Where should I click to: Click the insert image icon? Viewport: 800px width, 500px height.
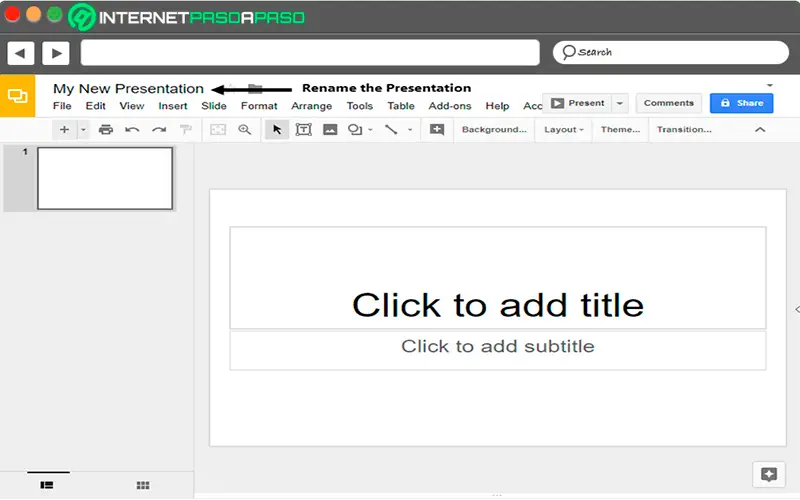pos(330,130)
